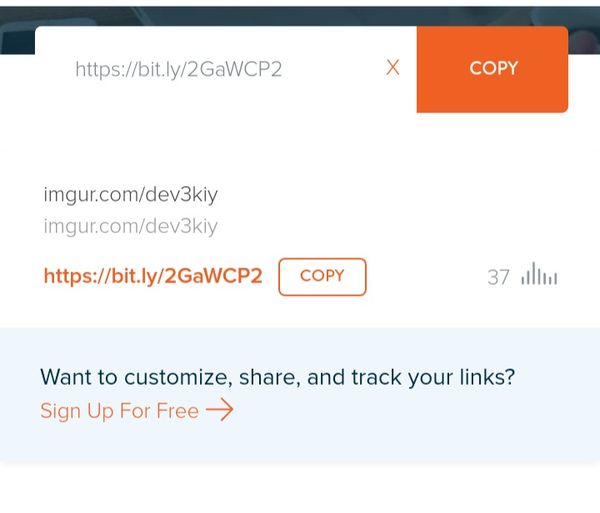
Task: Click the outlined COPY button beside the short link
Action: (x=322, y=277)
